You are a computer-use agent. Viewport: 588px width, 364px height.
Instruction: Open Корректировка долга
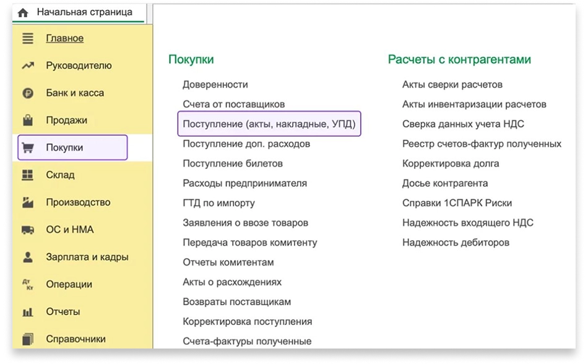tap(451, 164)
